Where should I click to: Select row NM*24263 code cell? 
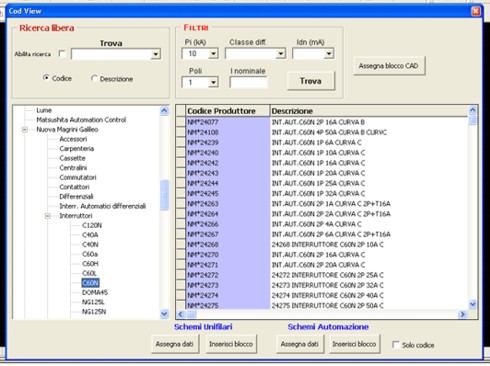(227, 204)
